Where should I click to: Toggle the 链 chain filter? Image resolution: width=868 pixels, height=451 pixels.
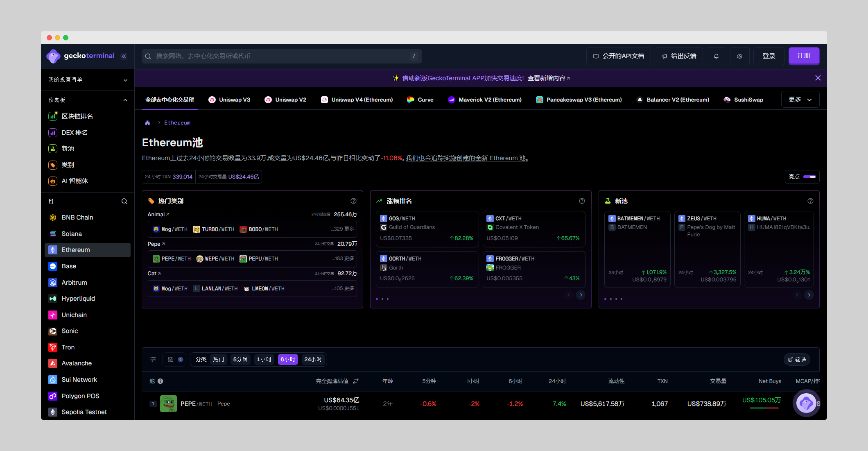[x=175, y=359]
